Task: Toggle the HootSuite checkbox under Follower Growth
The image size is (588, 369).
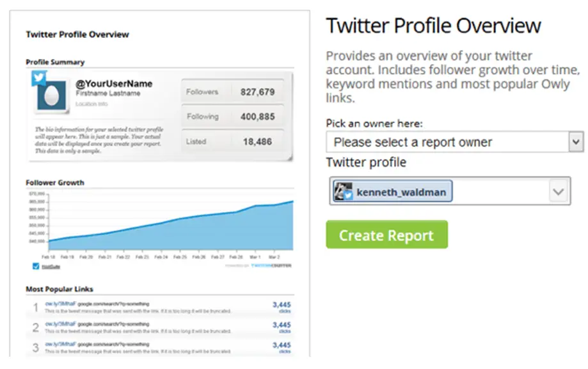Action: pos(36,266)
